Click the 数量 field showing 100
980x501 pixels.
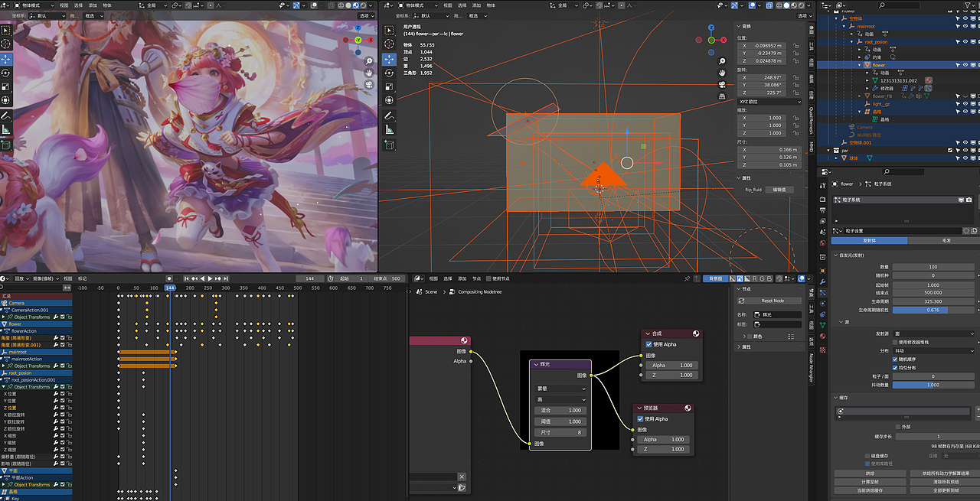click(934, 267)
